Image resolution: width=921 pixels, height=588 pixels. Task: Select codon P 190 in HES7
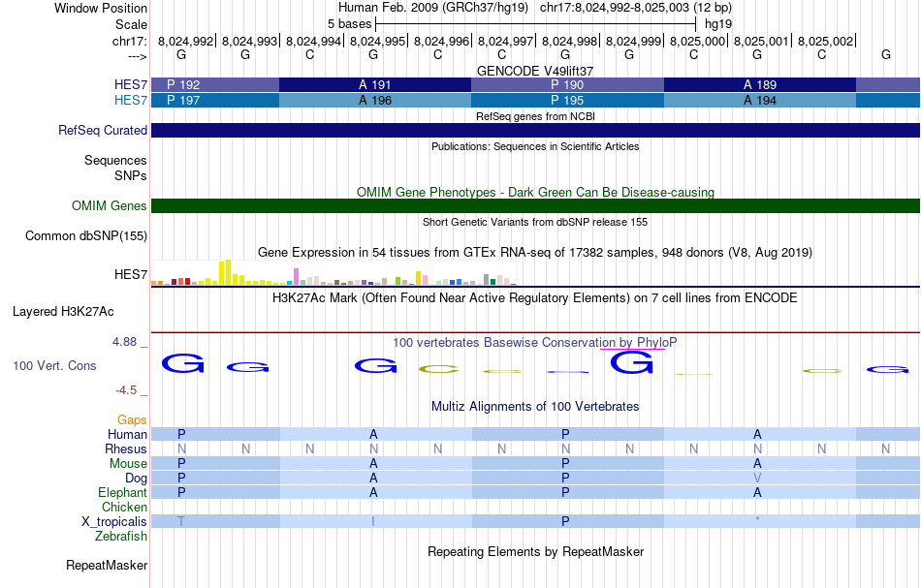click(567, 84)
